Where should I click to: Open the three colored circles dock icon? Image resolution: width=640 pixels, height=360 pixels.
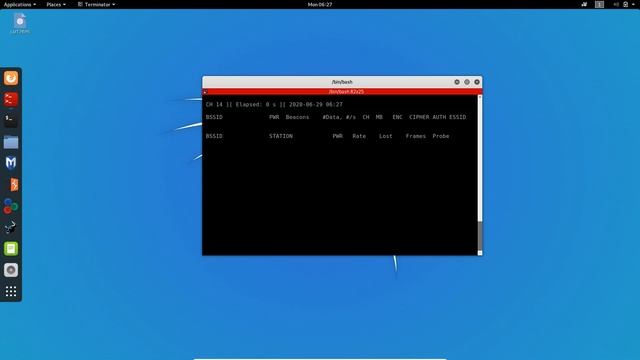(11, 206)
